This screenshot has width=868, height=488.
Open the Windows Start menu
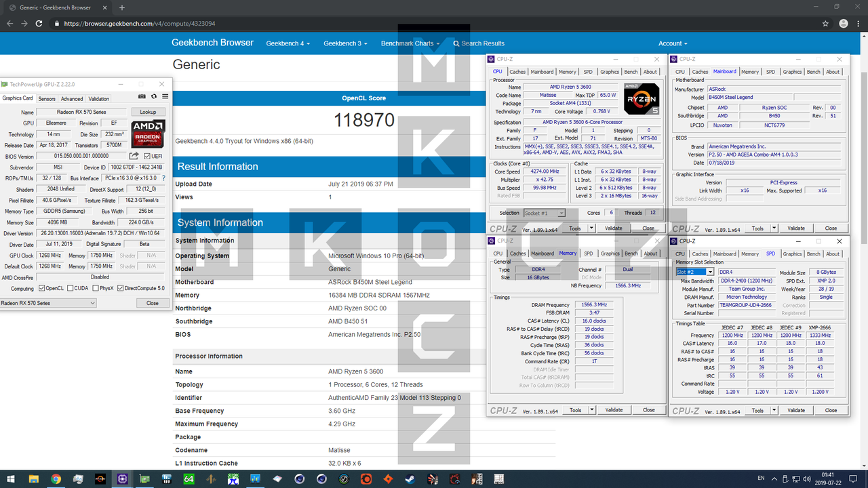[x=10, y=479]
